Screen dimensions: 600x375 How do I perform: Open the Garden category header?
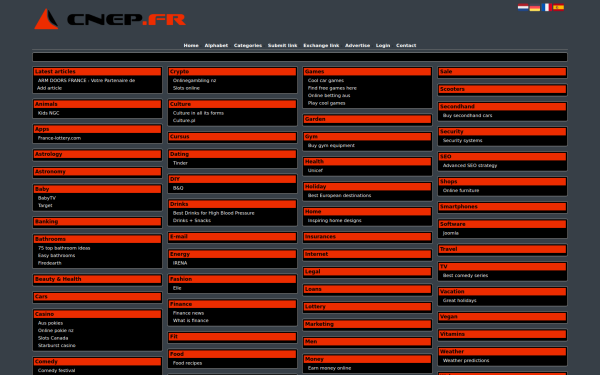click(x=367, y=119)
